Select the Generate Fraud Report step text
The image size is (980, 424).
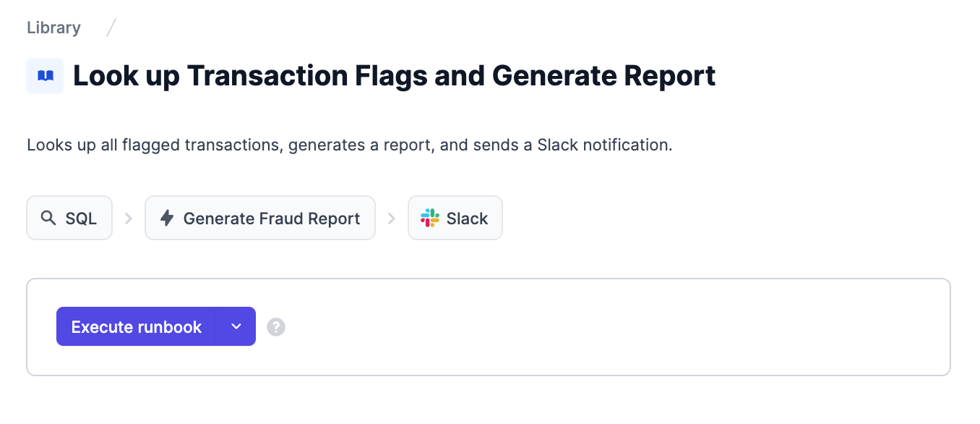(x=272, y=219)
